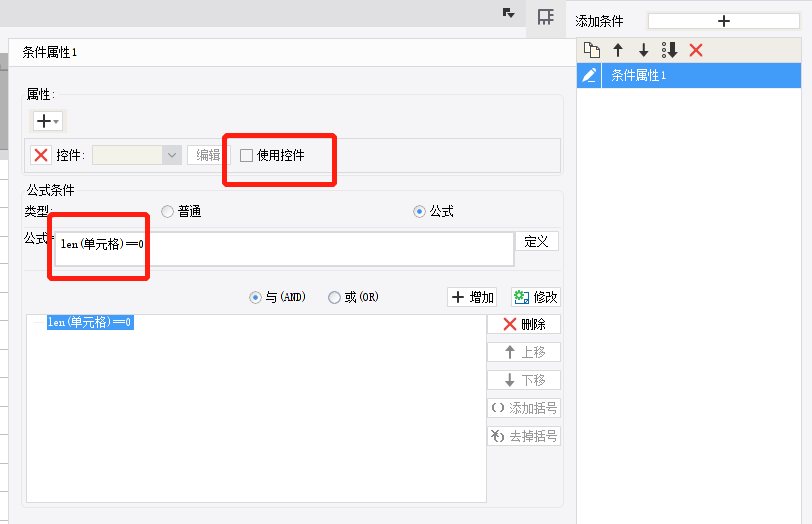Click the 上移 button
The width and height of the screenshot is (812, 524).
524,352
